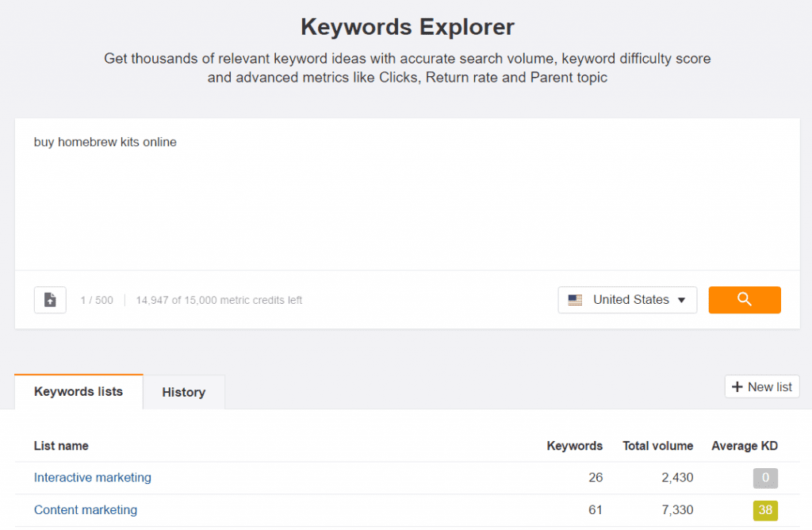This screenshot has height=530, width=812.
Task: Open the Content marketing list
Action: (86, 510)
